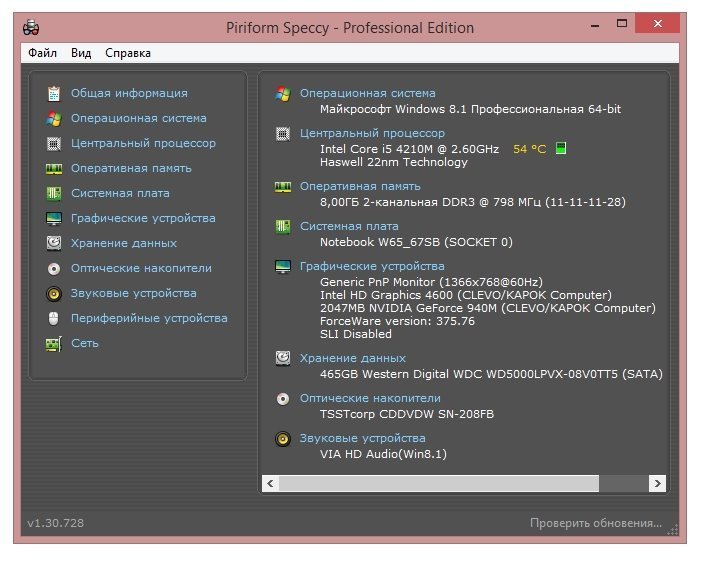
Task: Open Звуковые устройства from the sidebar
Action: 134,294
